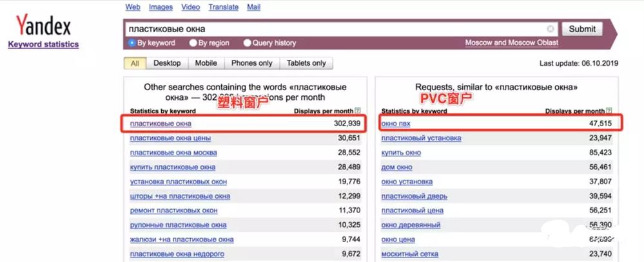Viewport: 644px width, 262px height.
Task: Open the шторы +на пластиковые окна link
Action: coord(180,196)
